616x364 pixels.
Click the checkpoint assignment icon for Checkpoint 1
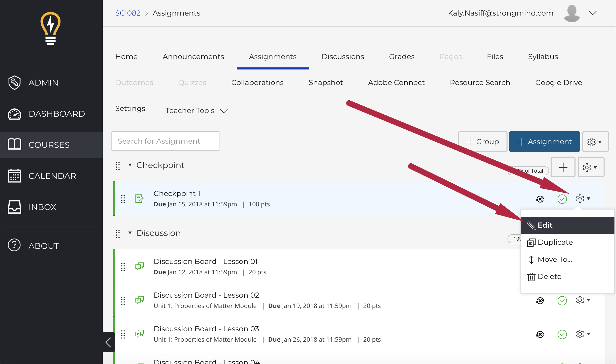coord(140,199)
